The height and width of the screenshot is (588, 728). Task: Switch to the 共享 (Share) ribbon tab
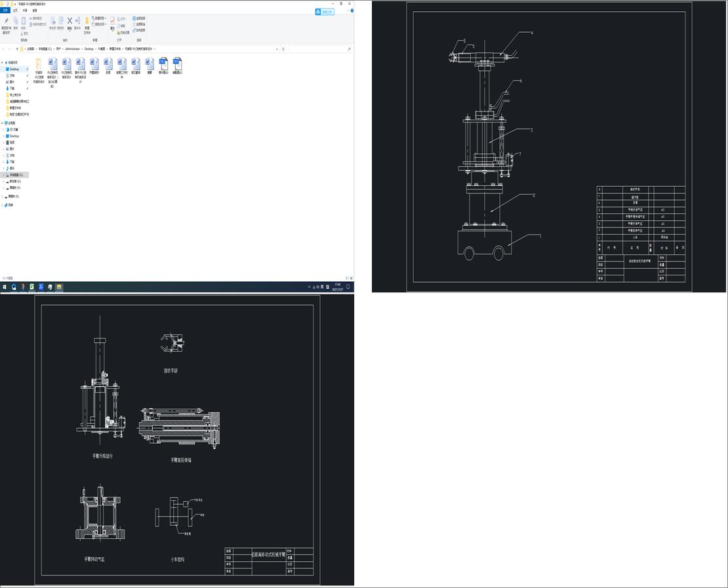pyautogui.click(x=25, y=10)
